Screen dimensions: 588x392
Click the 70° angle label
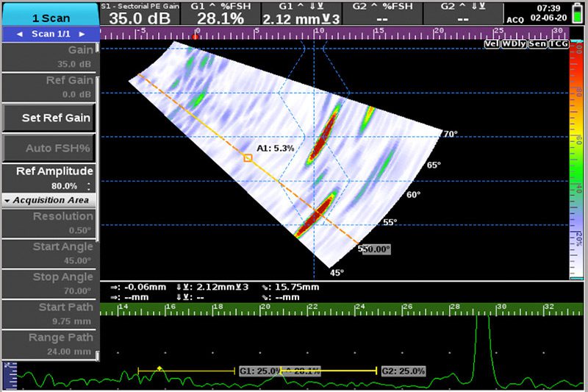pos(451,134)
